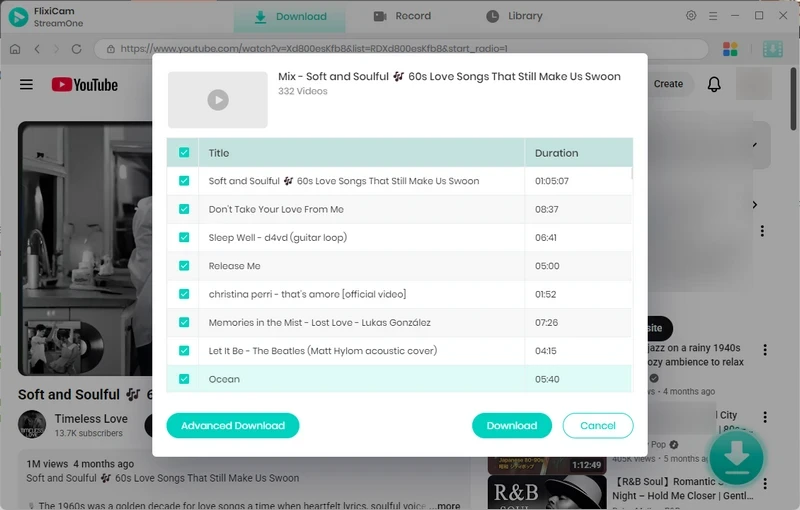This screenshot has width=800, height=510.
Task: Click the URL address bar field
Action: (x=401, y=49)
